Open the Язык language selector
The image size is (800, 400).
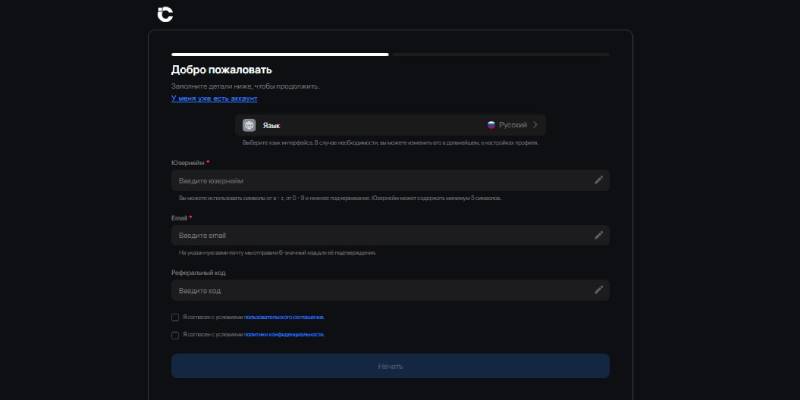tap(390, 125)
